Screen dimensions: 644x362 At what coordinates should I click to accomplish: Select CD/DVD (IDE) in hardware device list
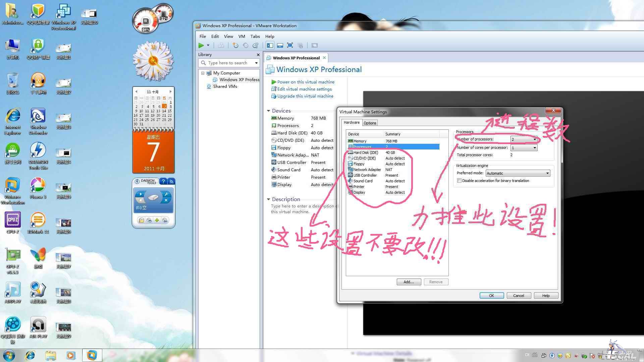(x=393, y=158)
